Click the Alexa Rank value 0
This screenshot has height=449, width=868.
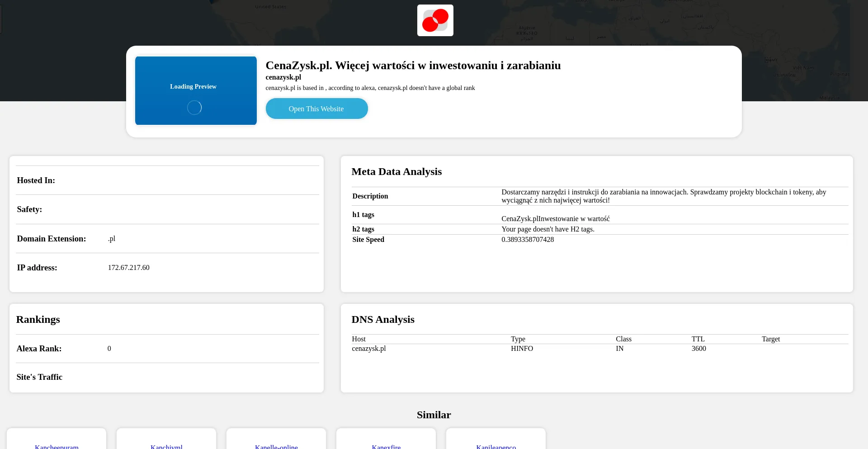click(109, 349)
